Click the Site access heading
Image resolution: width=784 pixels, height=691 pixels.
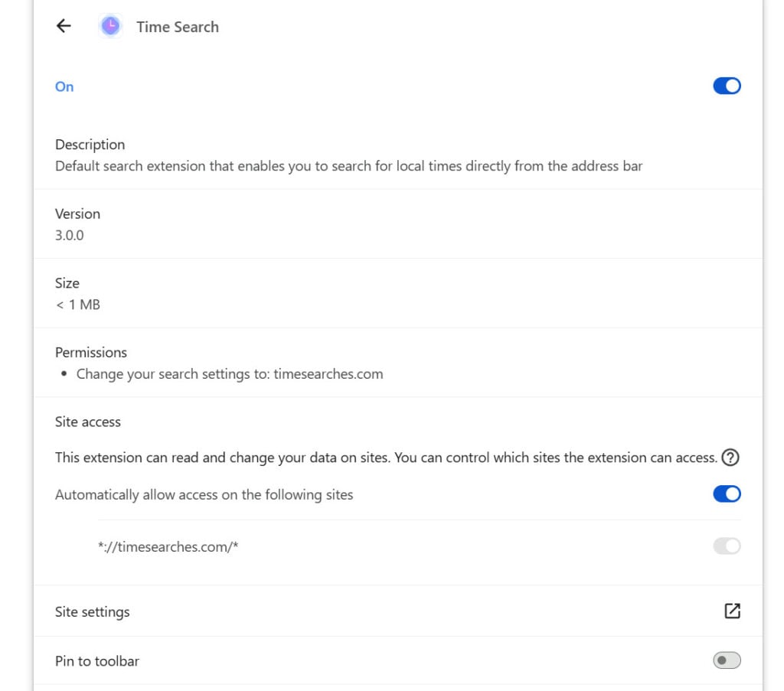[x=88, y=422]
